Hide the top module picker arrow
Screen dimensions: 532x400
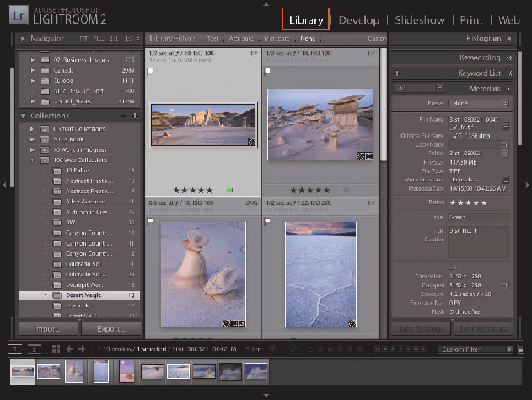pos(266,4)
